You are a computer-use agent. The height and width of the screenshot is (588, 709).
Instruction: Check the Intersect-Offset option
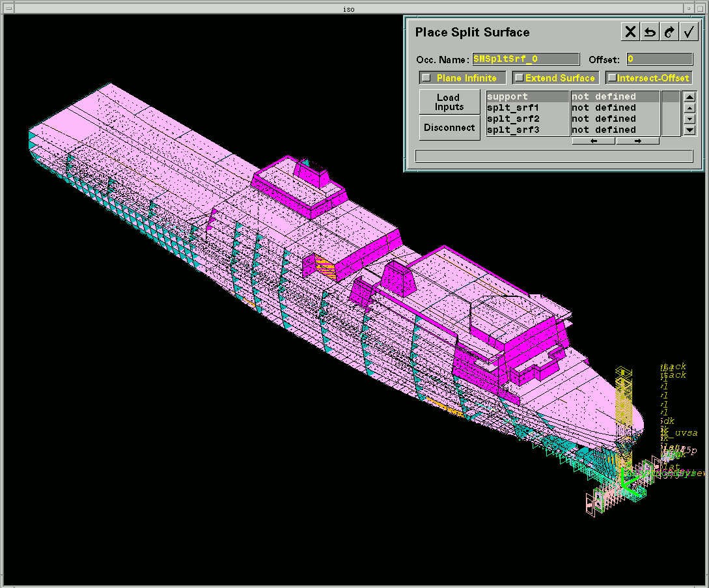tap(612, 77)
